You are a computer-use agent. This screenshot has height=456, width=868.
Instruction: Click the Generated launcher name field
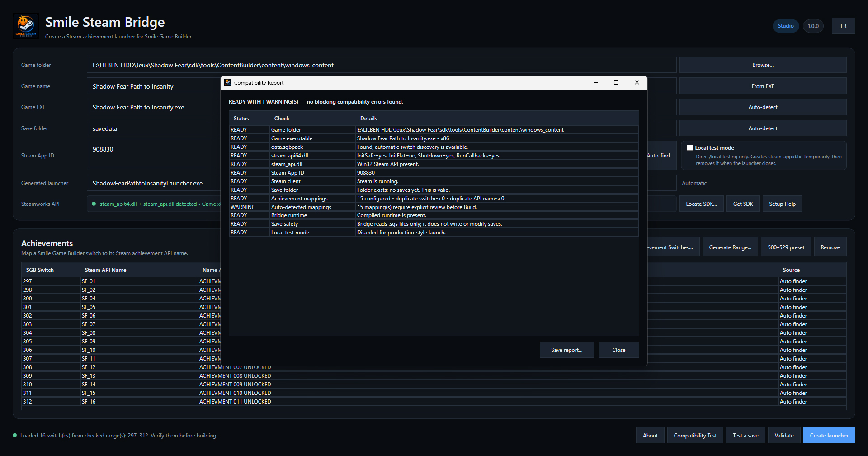click(154, 183)
